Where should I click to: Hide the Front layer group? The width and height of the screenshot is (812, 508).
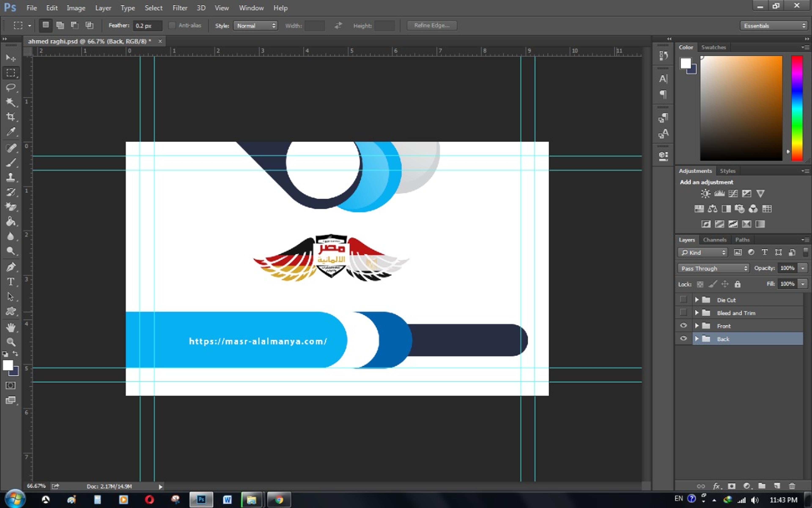pyautogui.click(x=683, y=326)
